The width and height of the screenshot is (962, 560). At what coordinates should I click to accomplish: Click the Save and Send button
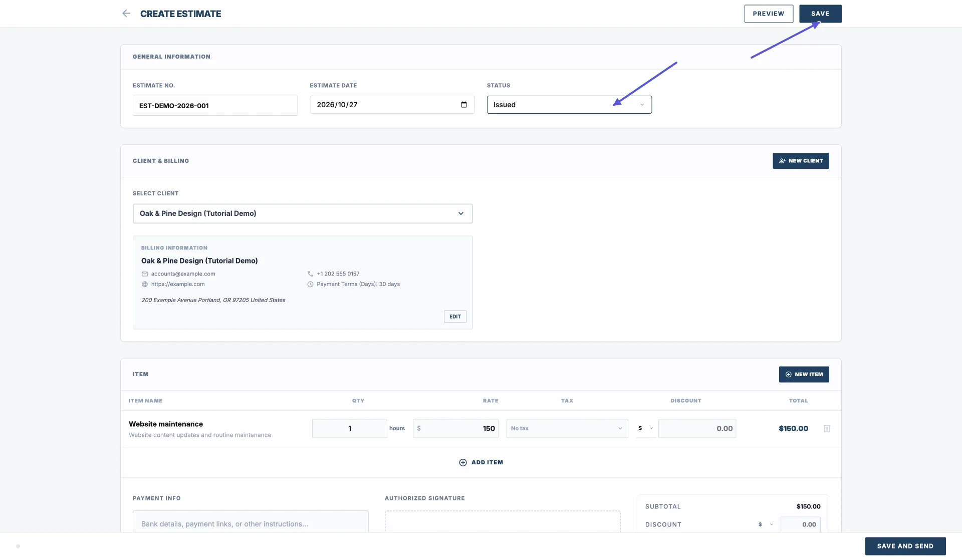pyautogui.click(x=905, y=546)
